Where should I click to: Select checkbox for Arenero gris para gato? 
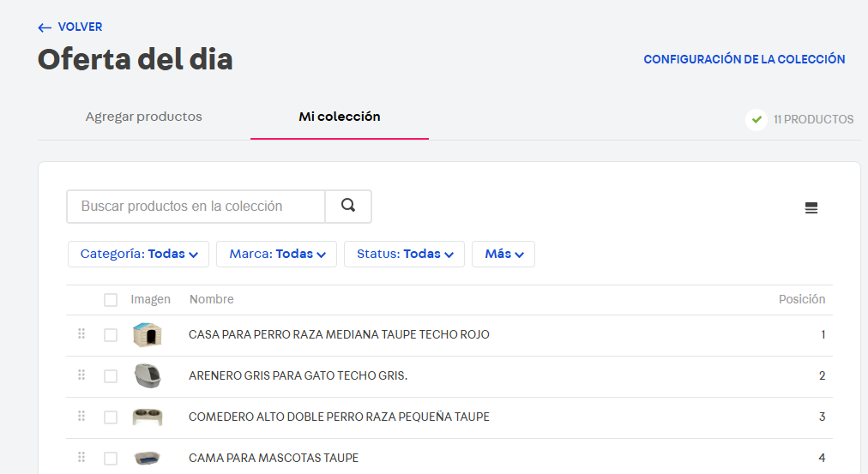[x=111, y=376]
